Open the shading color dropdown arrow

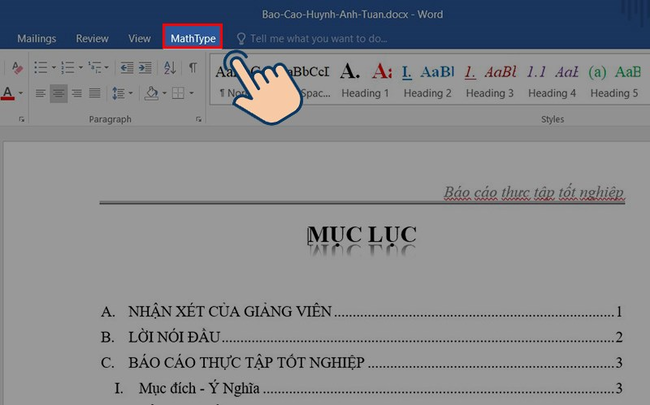[x=163, y=93]
